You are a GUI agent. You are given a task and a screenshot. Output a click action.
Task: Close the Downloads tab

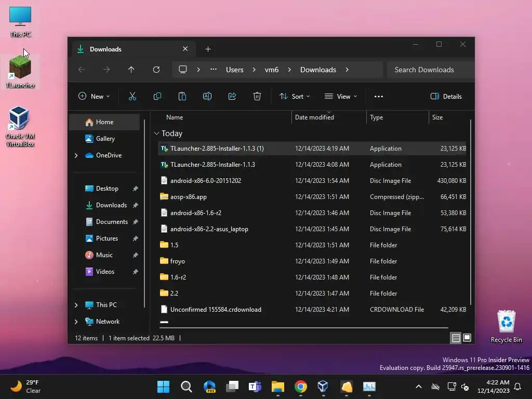(185, 49)
